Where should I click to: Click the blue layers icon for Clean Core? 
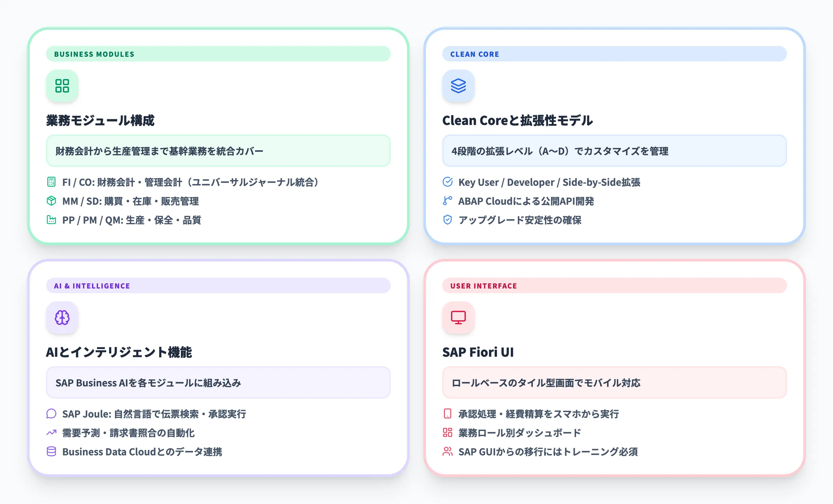coord(458,86)
